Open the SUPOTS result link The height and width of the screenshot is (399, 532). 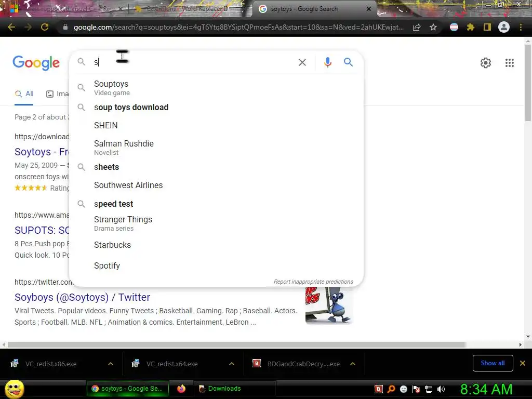click(x=42, y=230)
